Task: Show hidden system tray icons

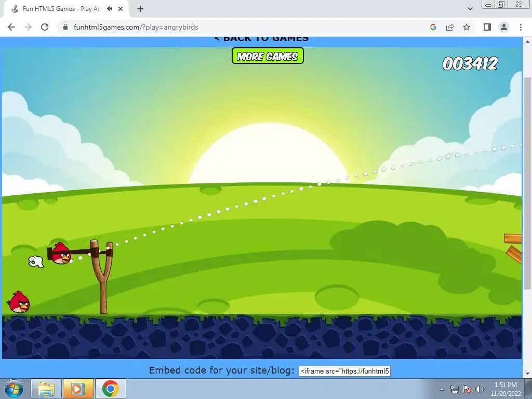Action: point(442,389)
